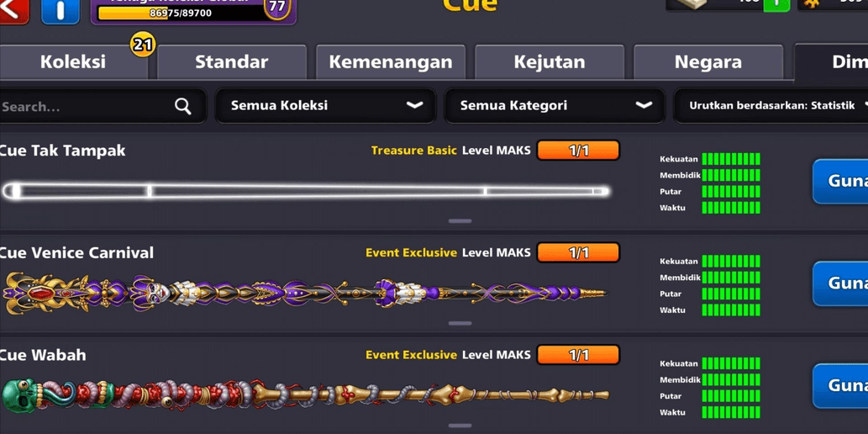Click the search magnifier icon
Viewport: 868px width, 434px height.
pos(182,106)
